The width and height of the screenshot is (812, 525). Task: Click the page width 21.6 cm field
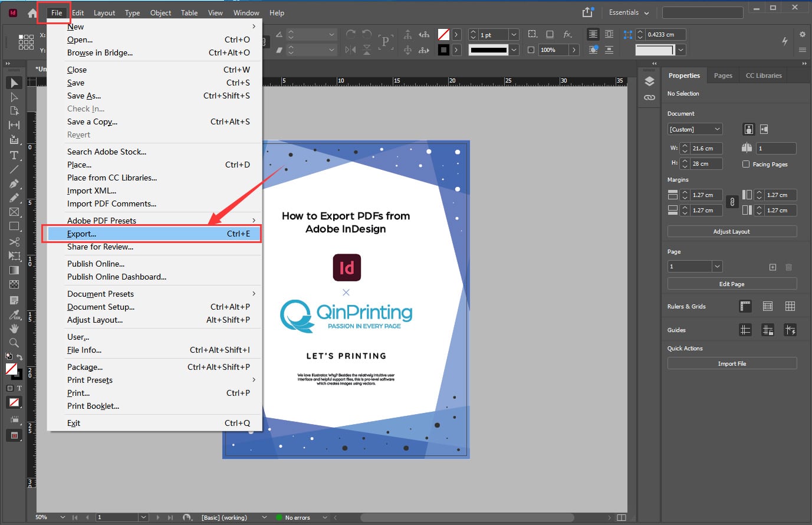point(706,148)
